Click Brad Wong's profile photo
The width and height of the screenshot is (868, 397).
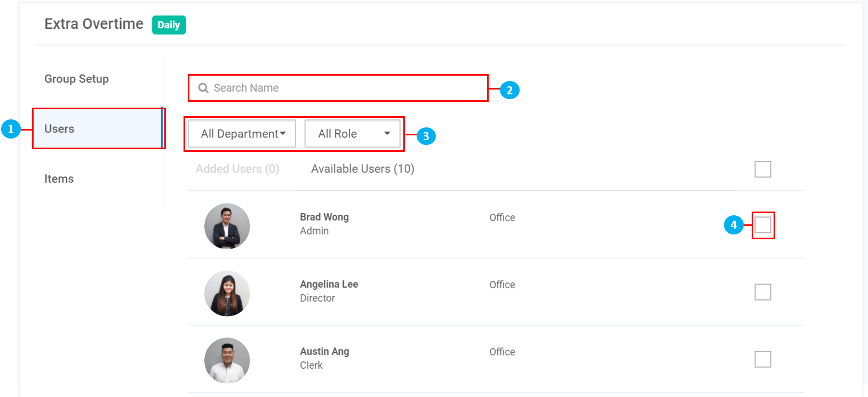point(227,226)
